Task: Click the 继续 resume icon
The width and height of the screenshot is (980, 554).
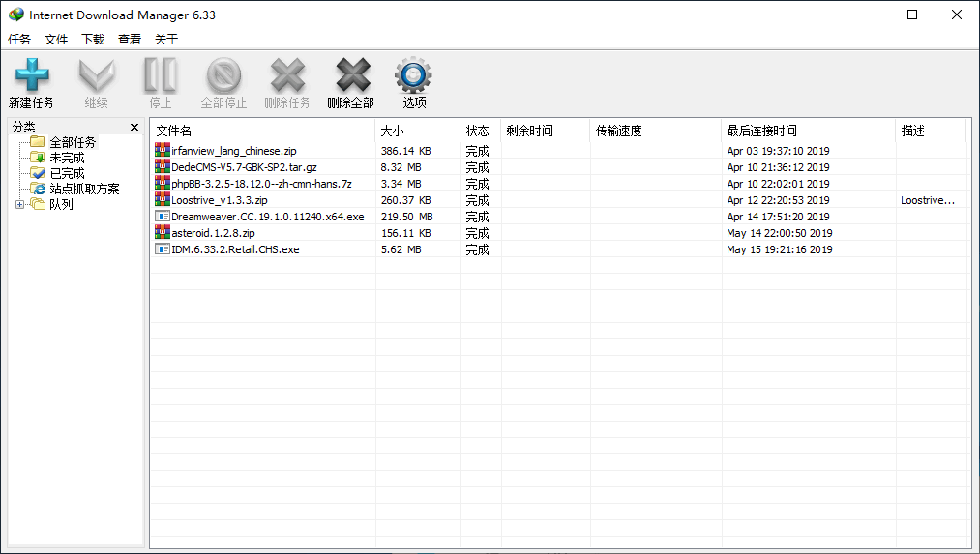Action: coord(96,75)
